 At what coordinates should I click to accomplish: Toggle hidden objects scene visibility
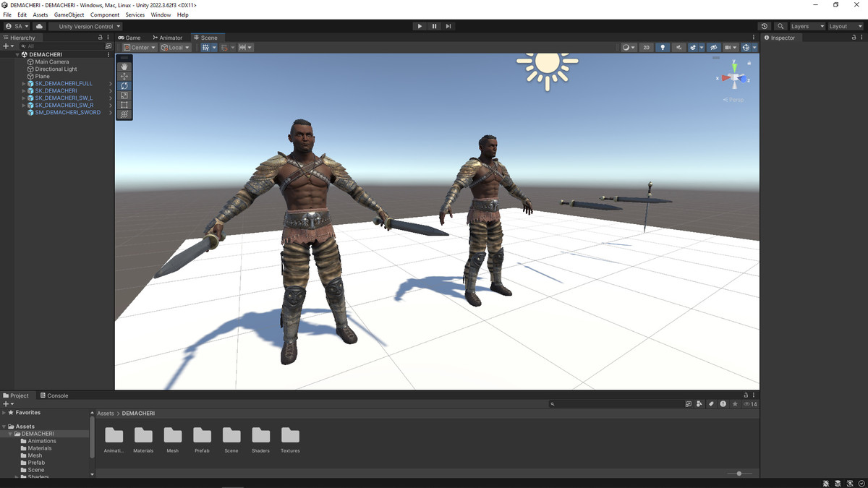pyautogui.click(x=714, y=48)
